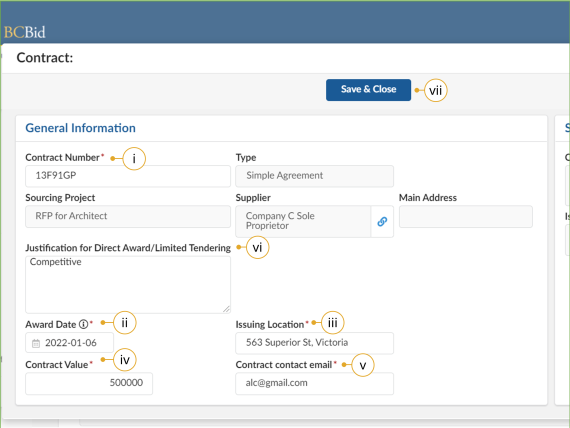Click the Issuing Location label
This screenshot has width=570, height=428.
[270, 324]
